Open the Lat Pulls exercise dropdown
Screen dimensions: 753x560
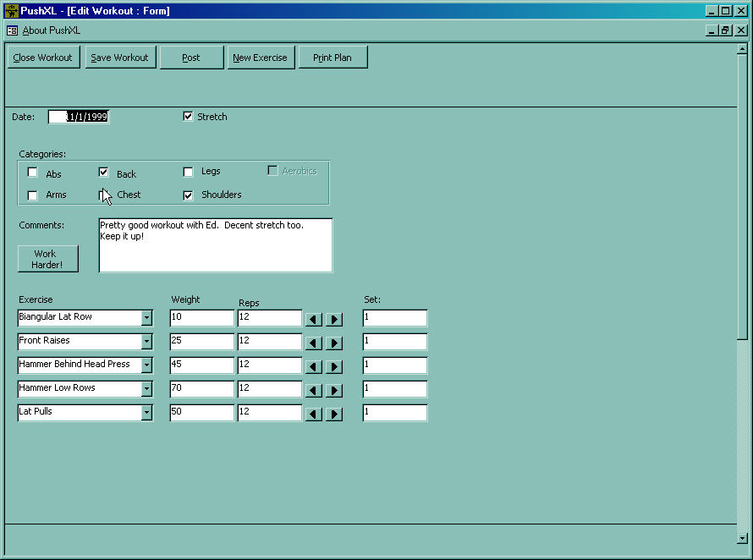tap(146, 413)
